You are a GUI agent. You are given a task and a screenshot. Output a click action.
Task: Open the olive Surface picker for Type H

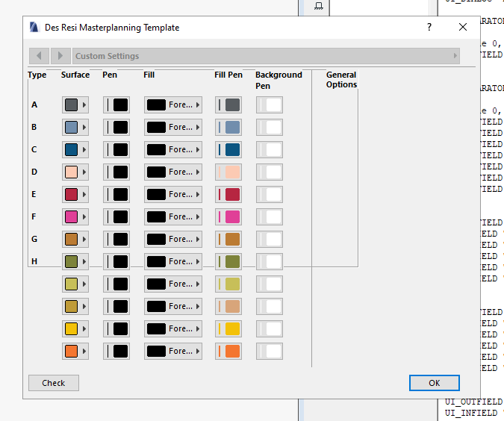(x=75, y=262)
